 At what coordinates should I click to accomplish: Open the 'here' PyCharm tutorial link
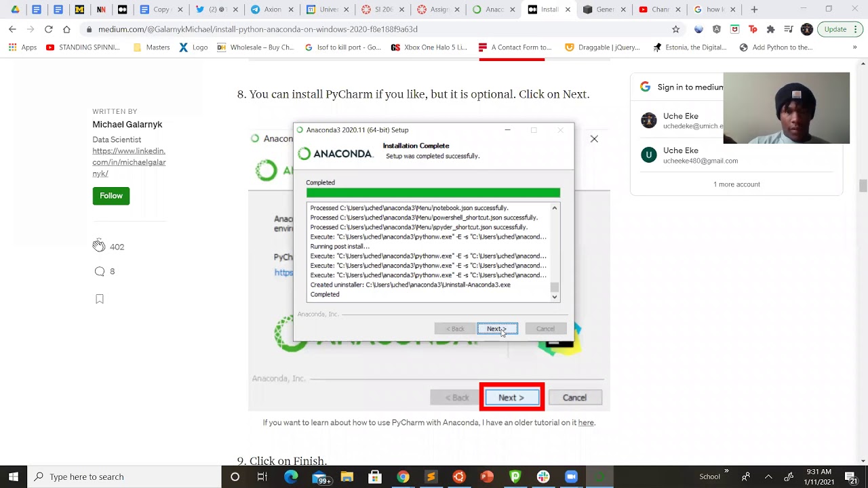[x=586, y=422]
